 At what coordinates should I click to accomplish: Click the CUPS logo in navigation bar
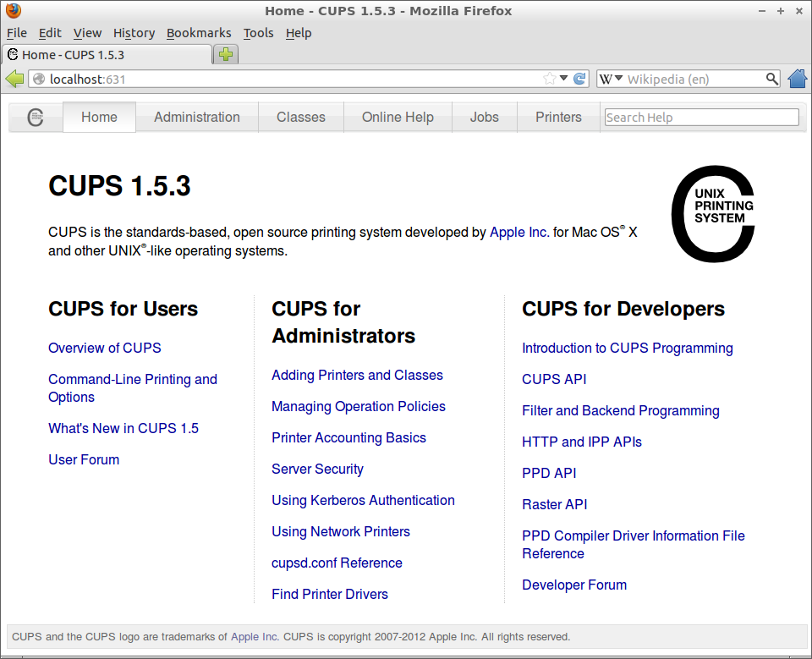36,118
